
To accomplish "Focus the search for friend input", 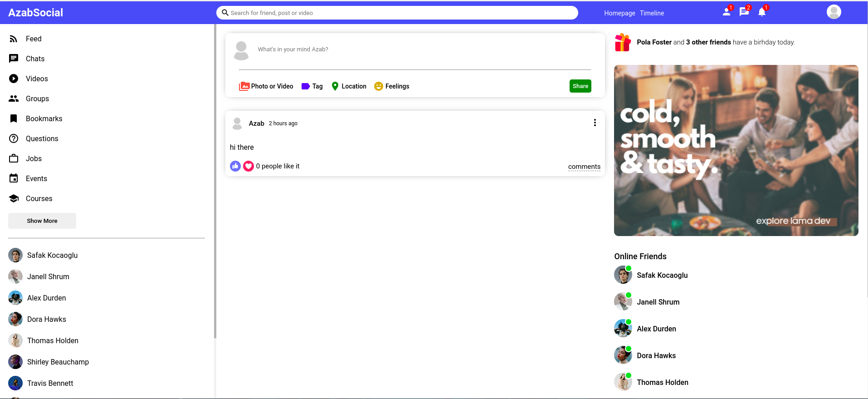I will pos(397,13).
